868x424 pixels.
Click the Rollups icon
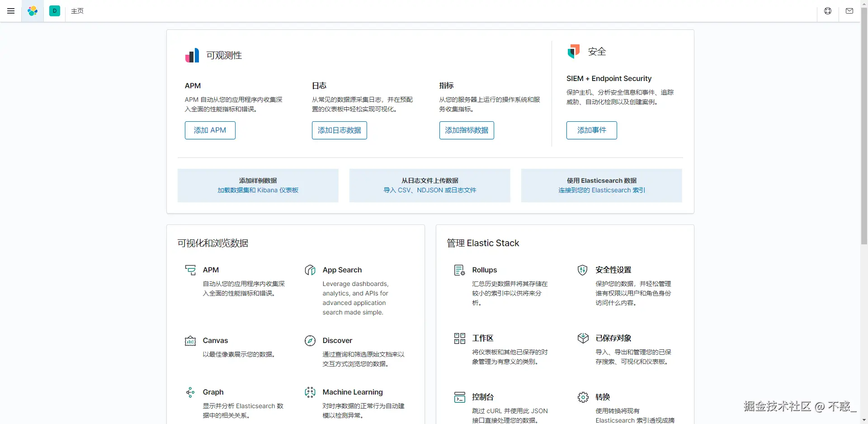[x=460, y=270]
